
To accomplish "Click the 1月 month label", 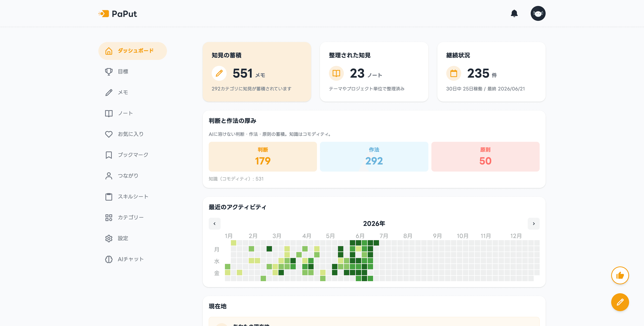I will click(228, 236).
